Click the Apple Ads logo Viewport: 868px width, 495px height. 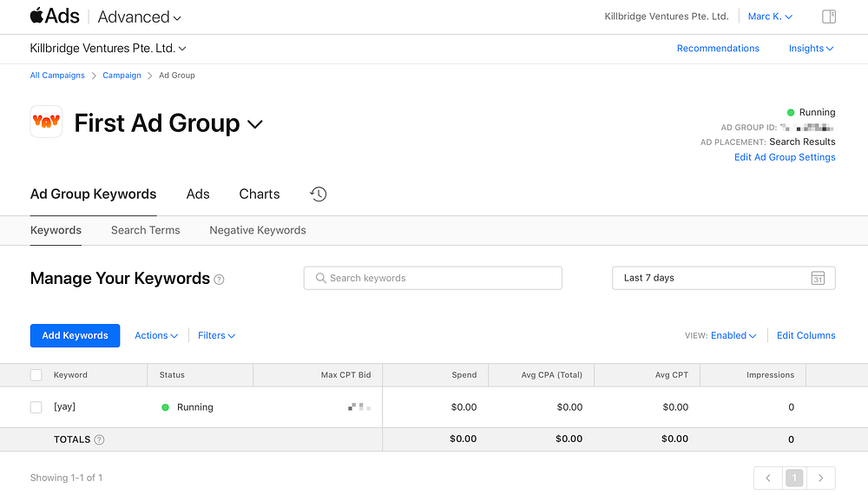[x=55, y=16]
